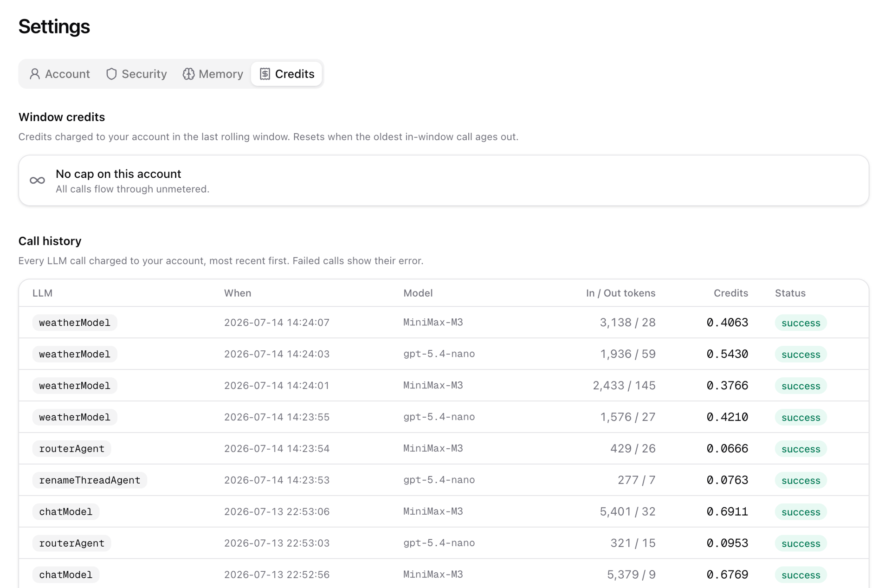The image size is (891, 588).
Task: Select the Credits column header
Action: point(730,293)
